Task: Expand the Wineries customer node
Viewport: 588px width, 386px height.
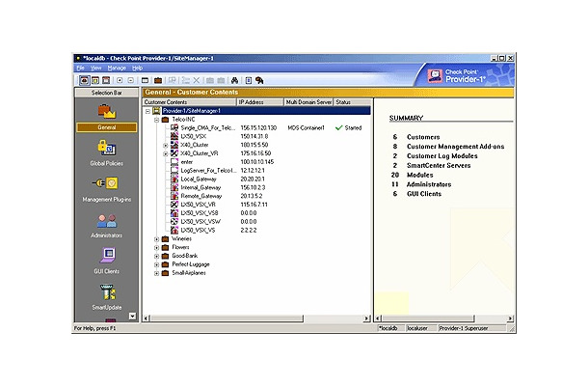Action: tap(157, 238)
